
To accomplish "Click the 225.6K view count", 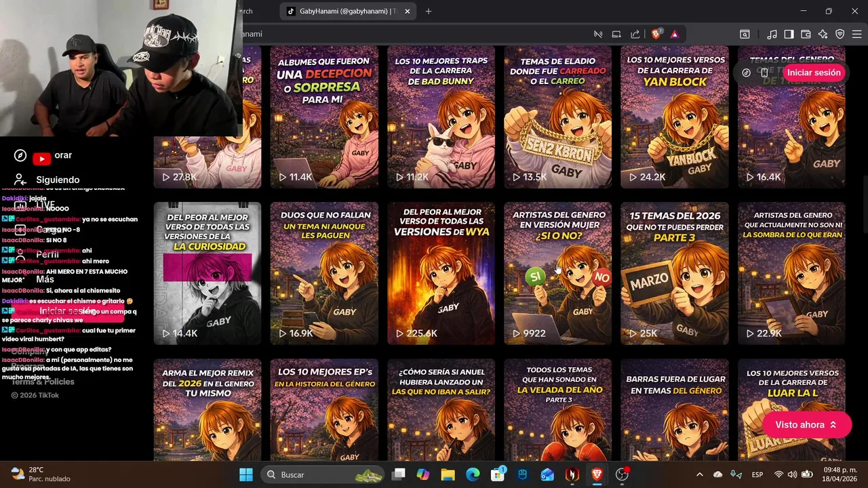I will pyautogui.click(x=421, y=333).
